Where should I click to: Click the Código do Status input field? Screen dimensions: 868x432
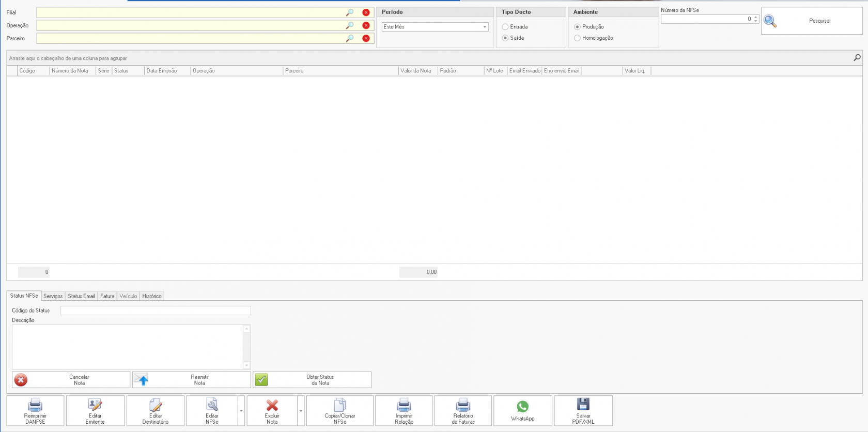click(x=155, y=311)
